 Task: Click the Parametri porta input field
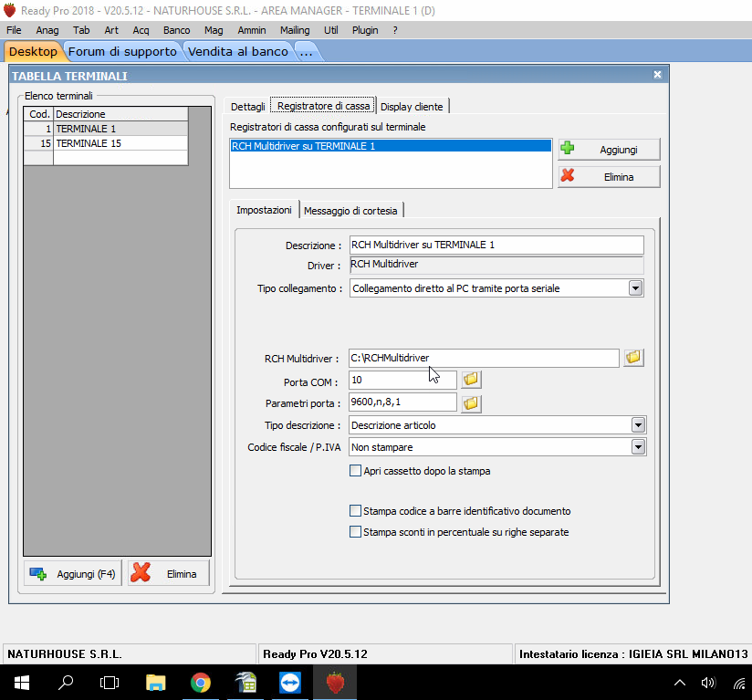(x=402, y=402)
